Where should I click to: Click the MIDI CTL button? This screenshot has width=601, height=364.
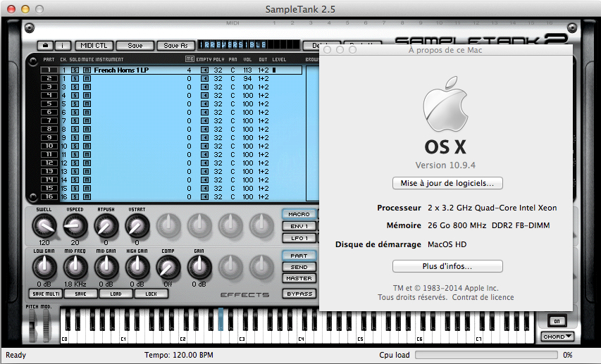[94, 46]
